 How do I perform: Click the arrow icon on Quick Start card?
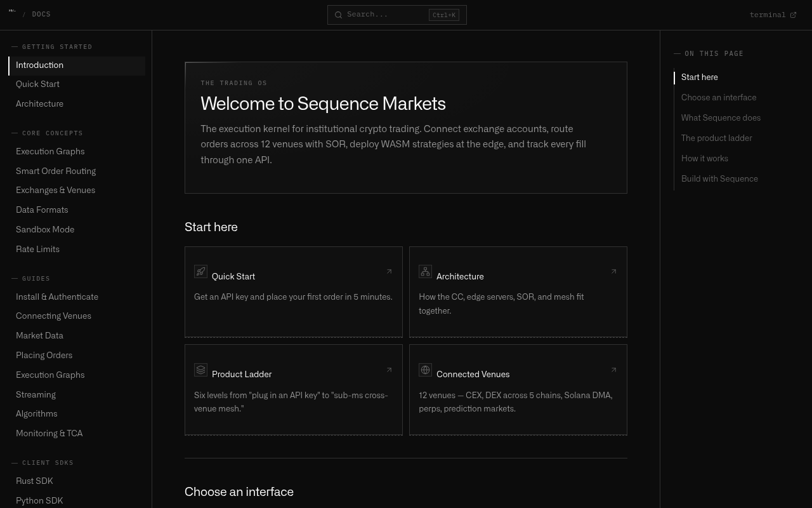coord(390,272)
